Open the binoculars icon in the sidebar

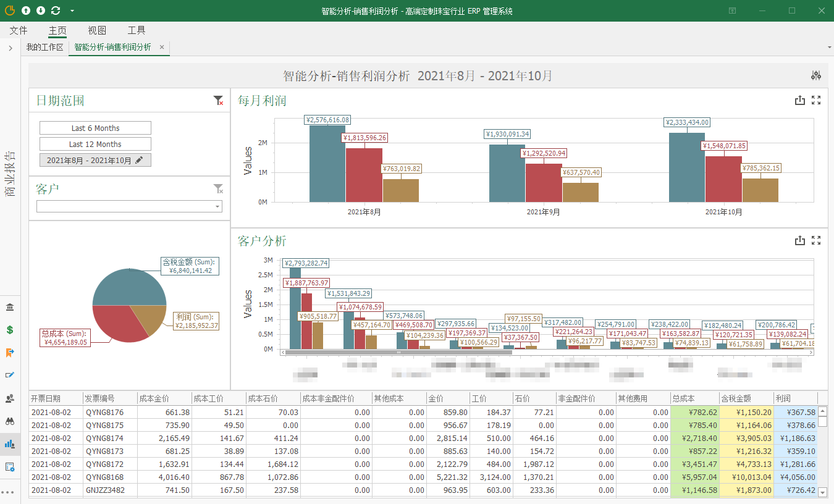pos(10,421)
